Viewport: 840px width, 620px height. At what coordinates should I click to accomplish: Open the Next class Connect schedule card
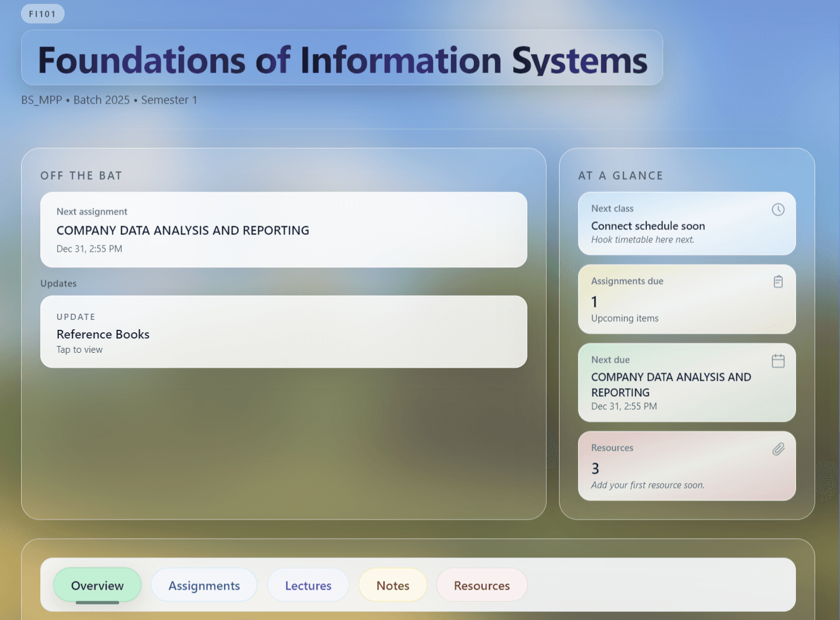[x=687, y=224]
